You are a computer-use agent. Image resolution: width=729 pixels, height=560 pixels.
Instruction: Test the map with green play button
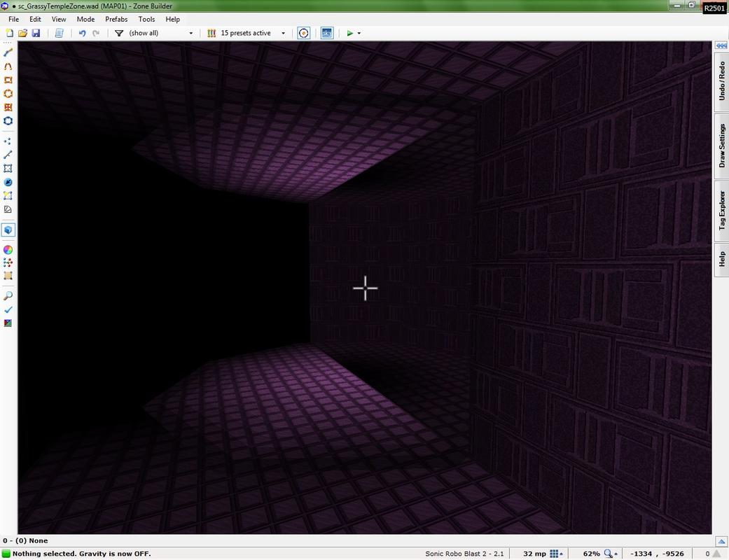coord(350,33)
